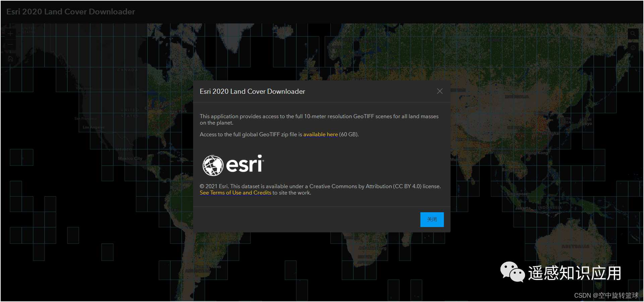
Task: Click the Johannesburg label on map
Action: (372, 248)
